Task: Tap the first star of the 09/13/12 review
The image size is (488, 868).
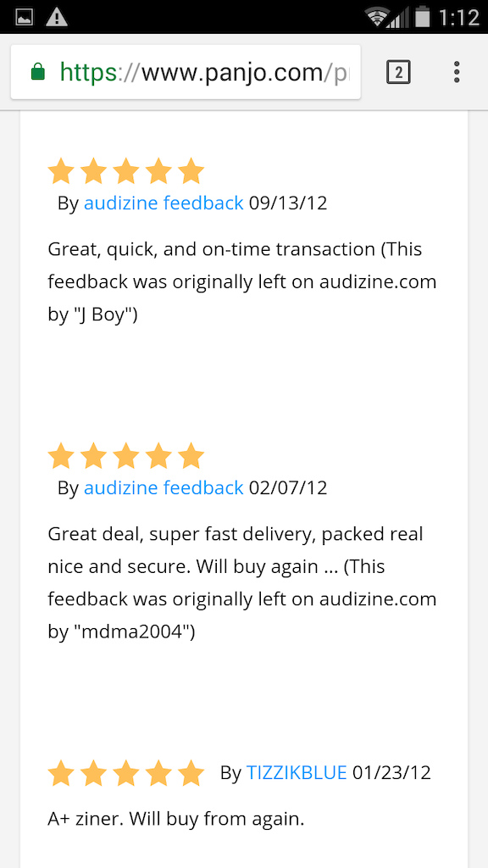Action: coord(61,171)
